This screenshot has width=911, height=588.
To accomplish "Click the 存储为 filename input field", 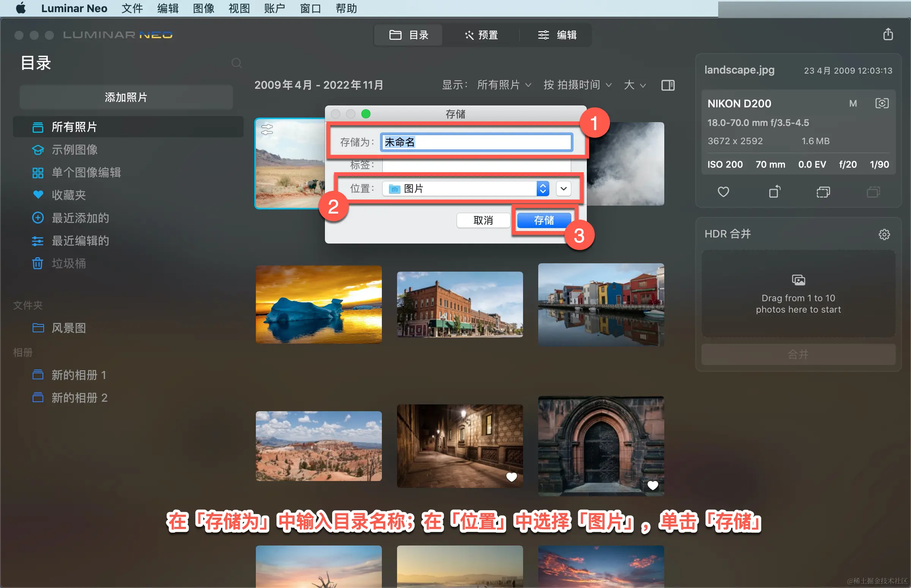I will [x=476, y=142].
